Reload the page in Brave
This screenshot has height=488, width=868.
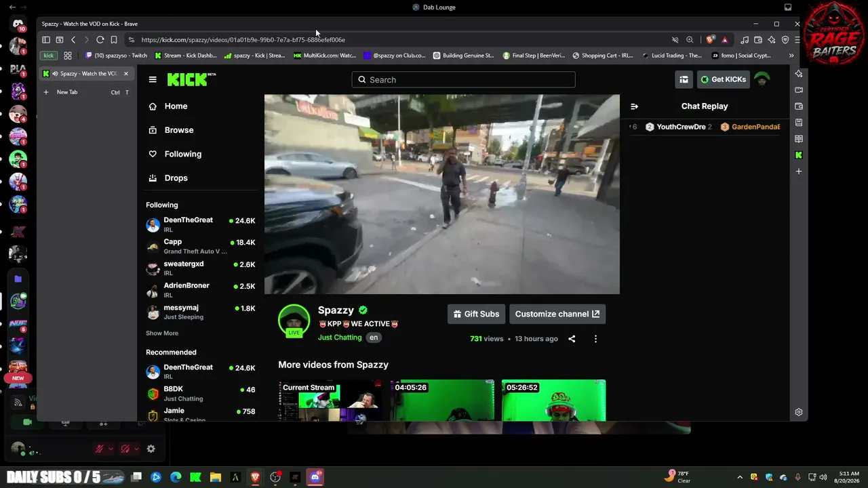coord(100,40)
